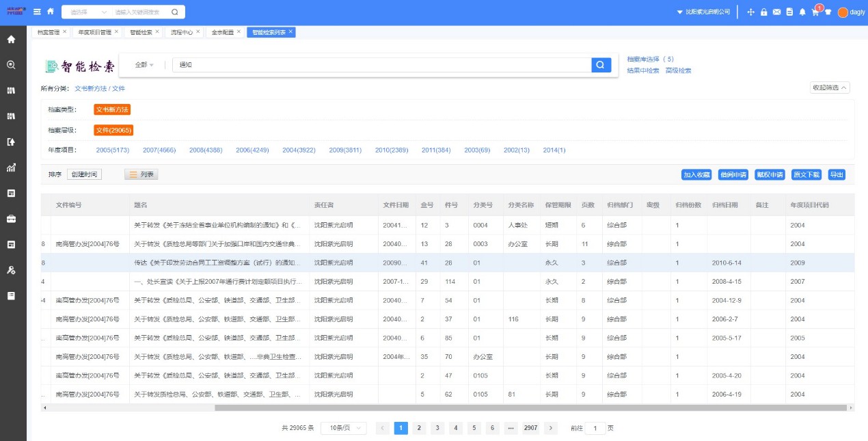The image size is (868, 441).
Task: Filter by year 2010(2389)
Action: click(392, 150)
